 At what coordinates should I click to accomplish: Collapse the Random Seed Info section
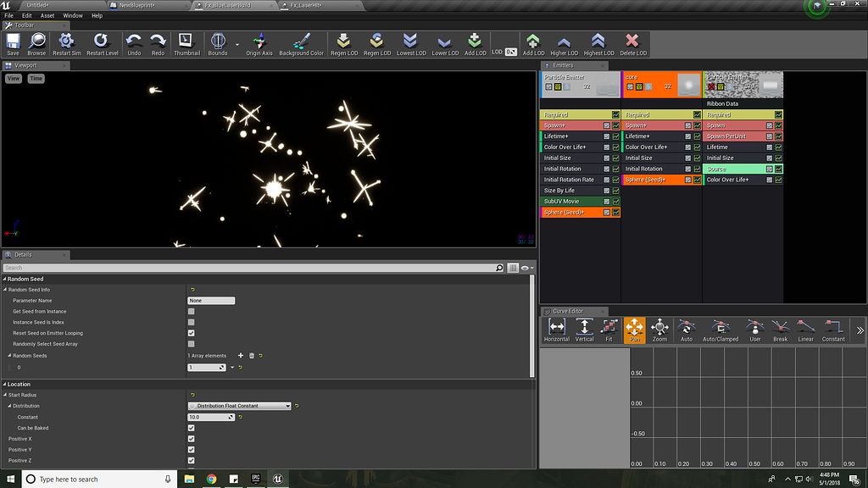coord(7,288)
